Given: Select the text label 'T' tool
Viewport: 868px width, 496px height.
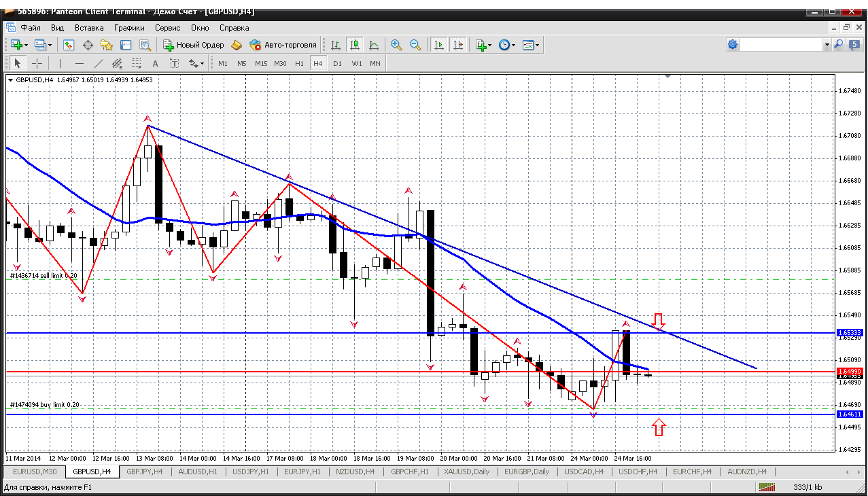Looking at the screenshot, I should [174, 63].
